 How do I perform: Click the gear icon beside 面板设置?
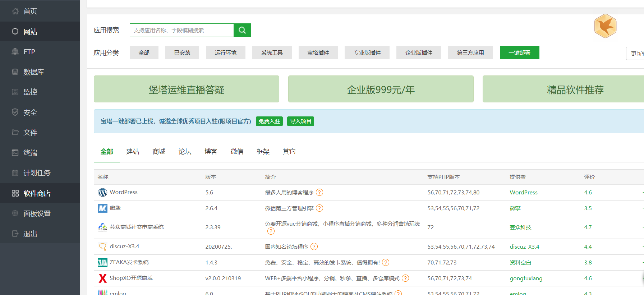[x=15, y=213]
